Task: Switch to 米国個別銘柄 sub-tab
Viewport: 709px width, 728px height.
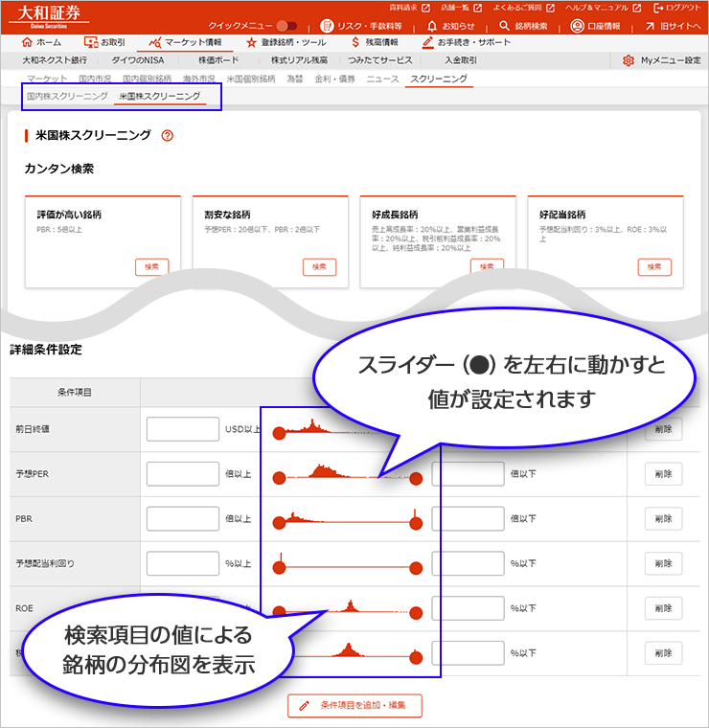Action: pos(251,79)
